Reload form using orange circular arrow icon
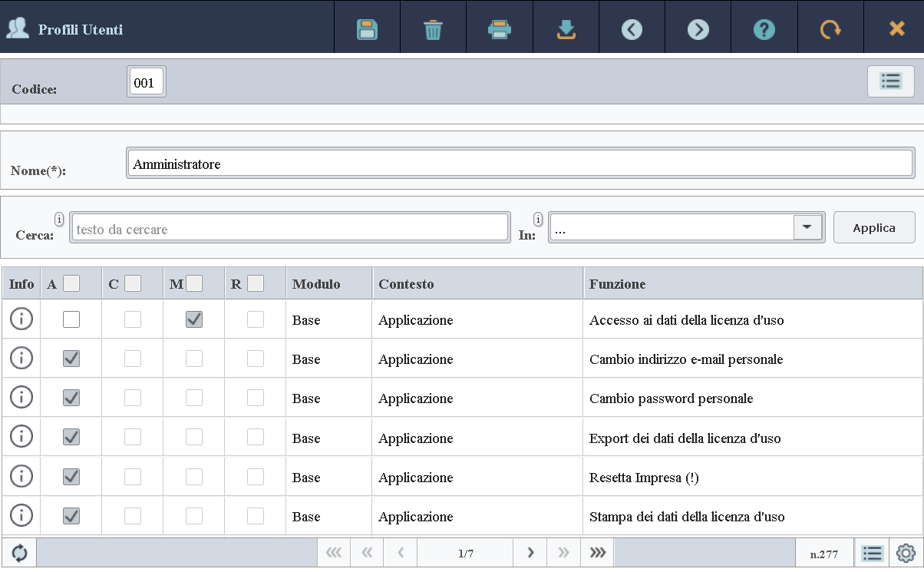 click(830, 30)
